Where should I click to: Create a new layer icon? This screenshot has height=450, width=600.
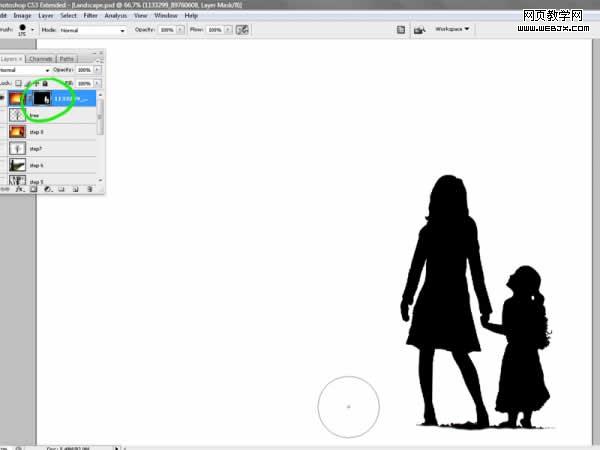[75, 189]
